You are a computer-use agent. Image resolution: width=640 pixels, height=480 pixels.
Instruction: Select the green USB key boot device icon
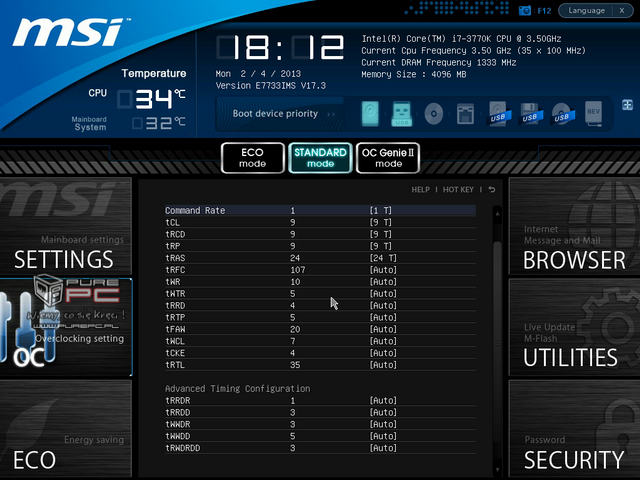[x=402, y=113]
